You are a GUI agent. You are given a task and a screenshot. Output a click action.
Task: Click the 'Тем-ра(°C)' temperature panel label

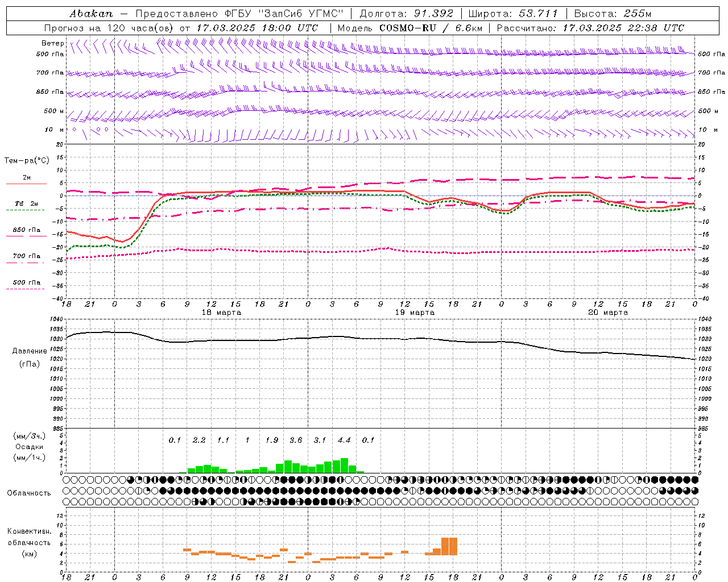point(27,160)
